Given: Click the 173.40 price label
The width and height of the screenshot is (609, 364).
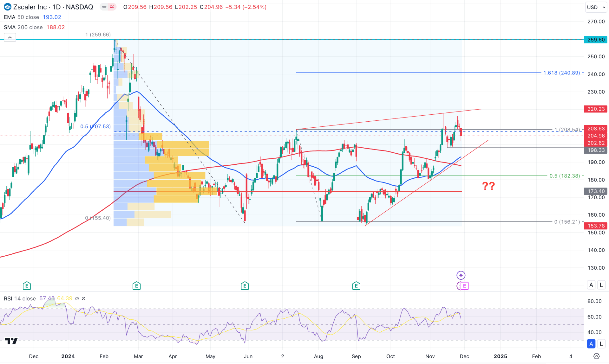Looking at the screenshot, I should pyautogui.click(x=596, y=191).
